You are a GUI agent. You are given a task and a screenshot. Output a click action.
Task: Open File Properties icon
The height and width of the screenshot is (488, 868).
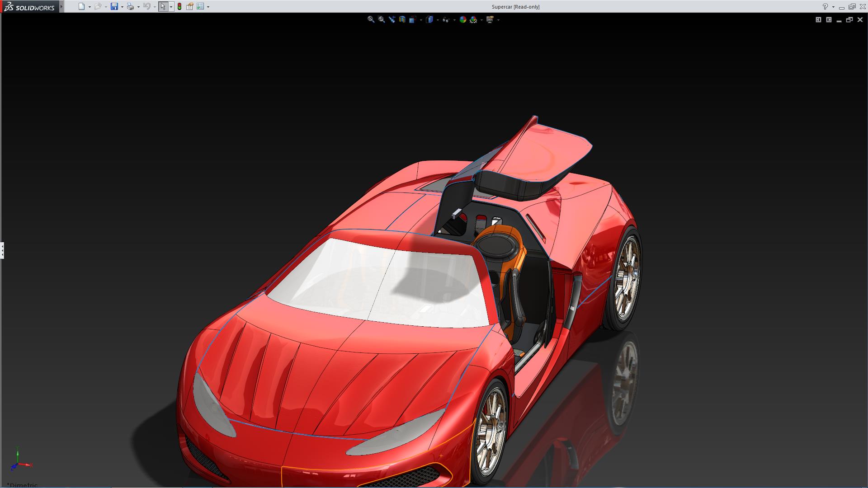190,6
